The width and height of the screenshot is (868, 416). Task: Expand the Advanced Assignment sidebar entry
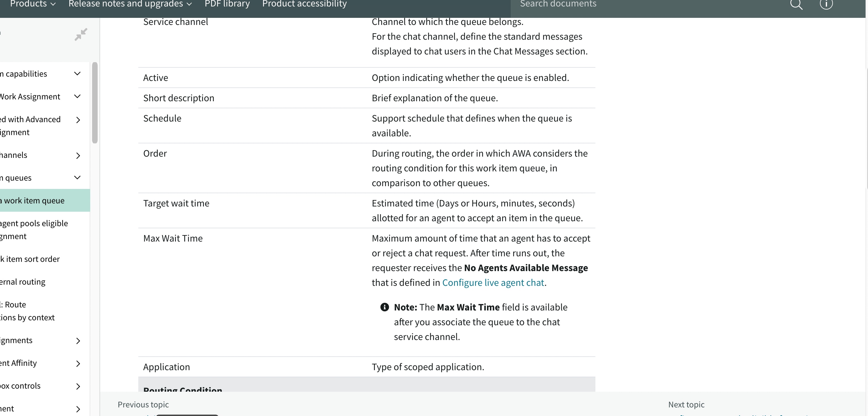pyautogui.click(x=78, y=120)
